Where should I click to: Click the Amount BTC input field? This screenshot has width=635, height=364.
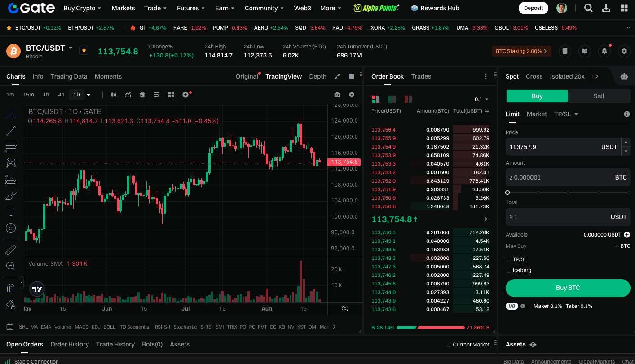point(568,177)
